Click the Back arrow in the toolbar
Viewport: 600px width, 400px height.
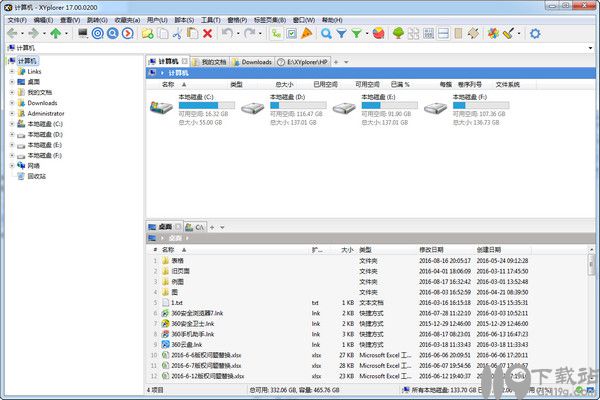(x=12, y=34)
